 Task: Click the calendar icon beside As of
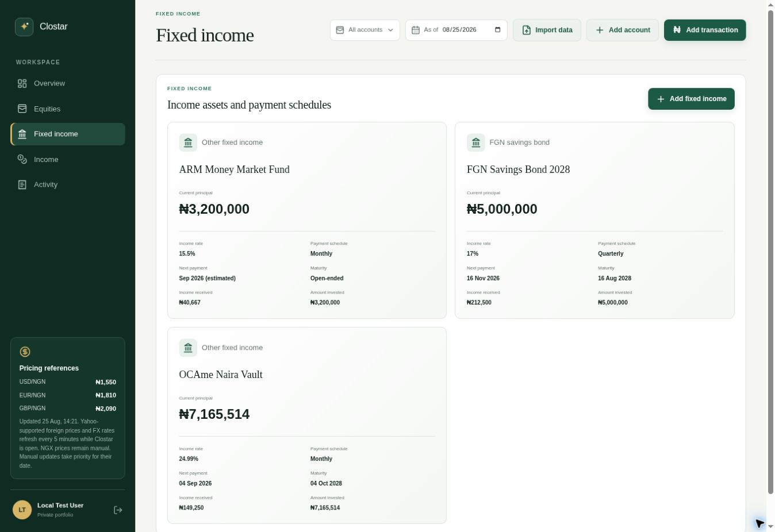[x=416, y=30]
